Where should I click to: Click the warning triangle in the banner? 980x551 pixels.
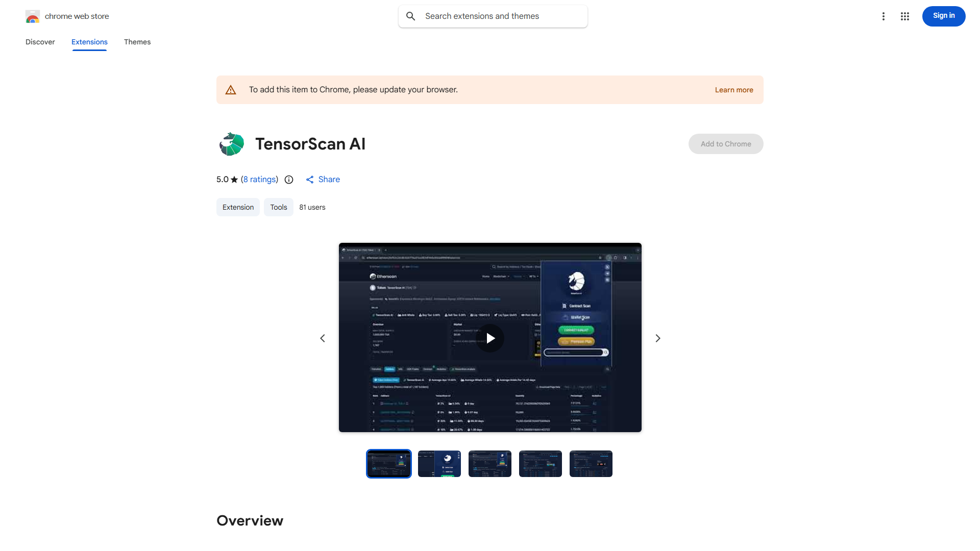tap(231, 89)
